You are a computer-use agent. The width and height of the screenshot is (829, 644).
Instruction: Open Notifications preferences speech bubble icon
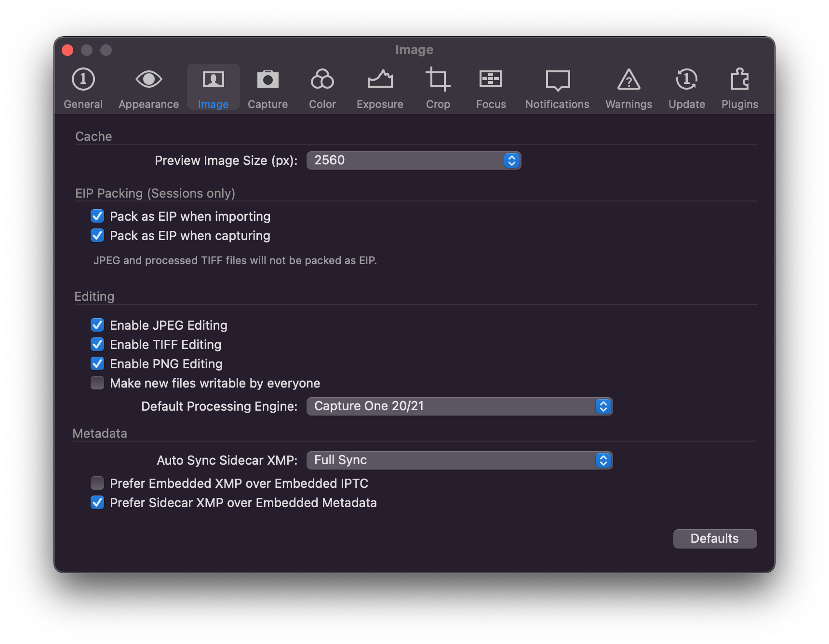[x=558, y=80]
